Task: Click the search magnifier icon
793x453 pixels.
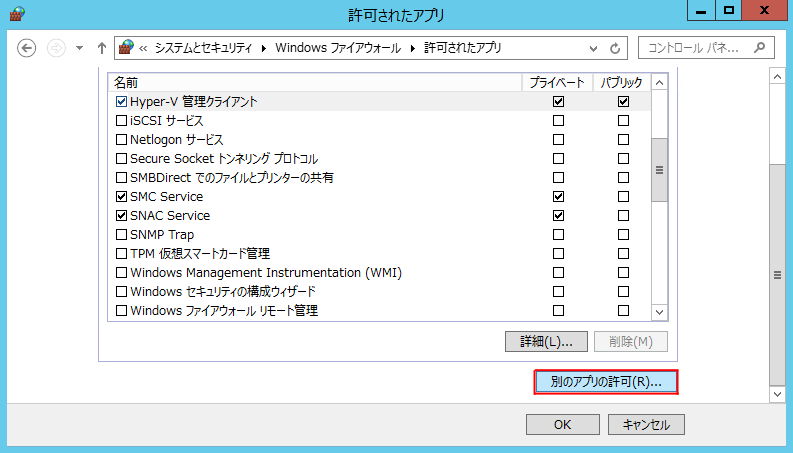Action: pyautogui.click(x=759, y=48)
